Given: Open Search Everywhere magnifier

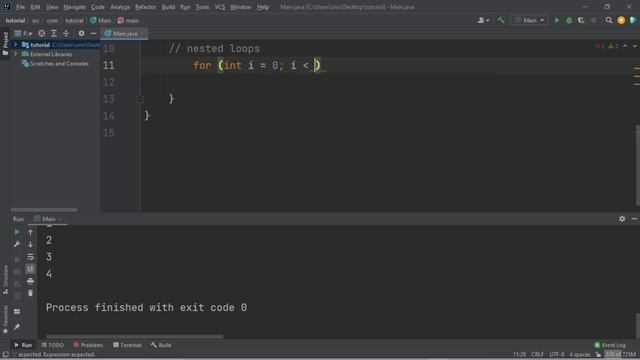Looking at the screenshot, I should [609, 20].
